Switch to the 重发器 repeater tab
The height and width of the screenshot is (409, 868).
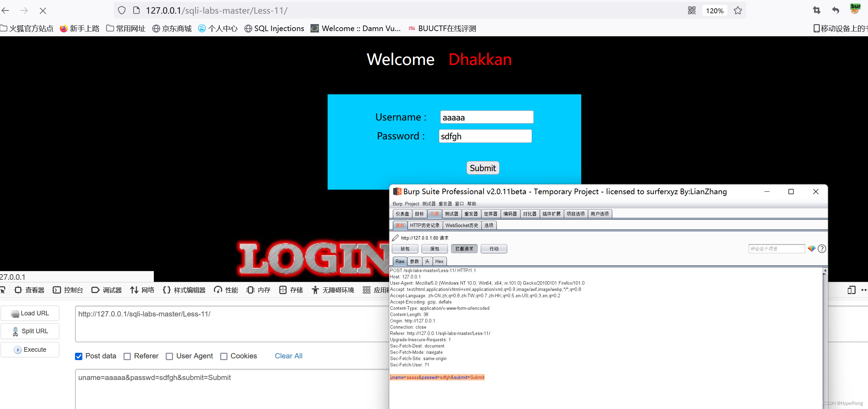471,214
